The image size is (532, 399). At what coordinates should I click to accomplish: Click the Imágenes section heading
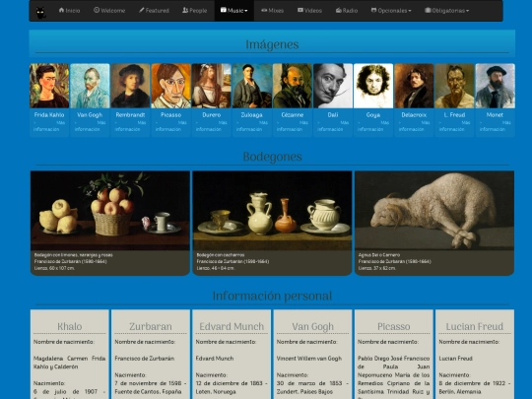[x=272, y=44]
